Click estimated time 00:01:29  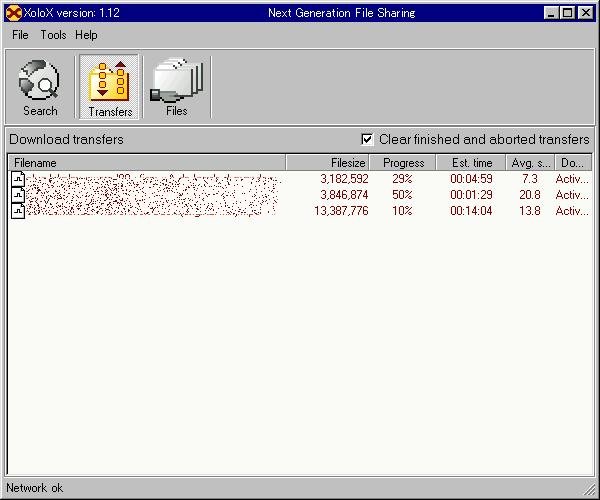[471, 195]
